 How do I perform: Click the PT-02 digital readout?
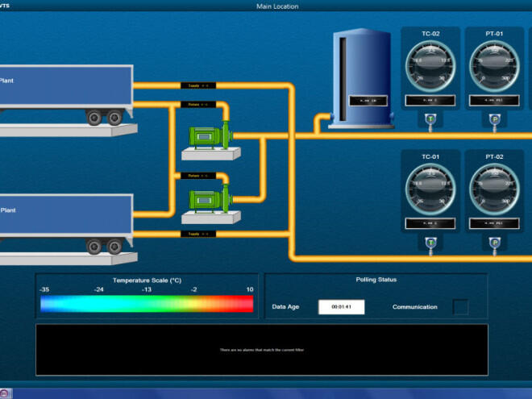(494, 223)
